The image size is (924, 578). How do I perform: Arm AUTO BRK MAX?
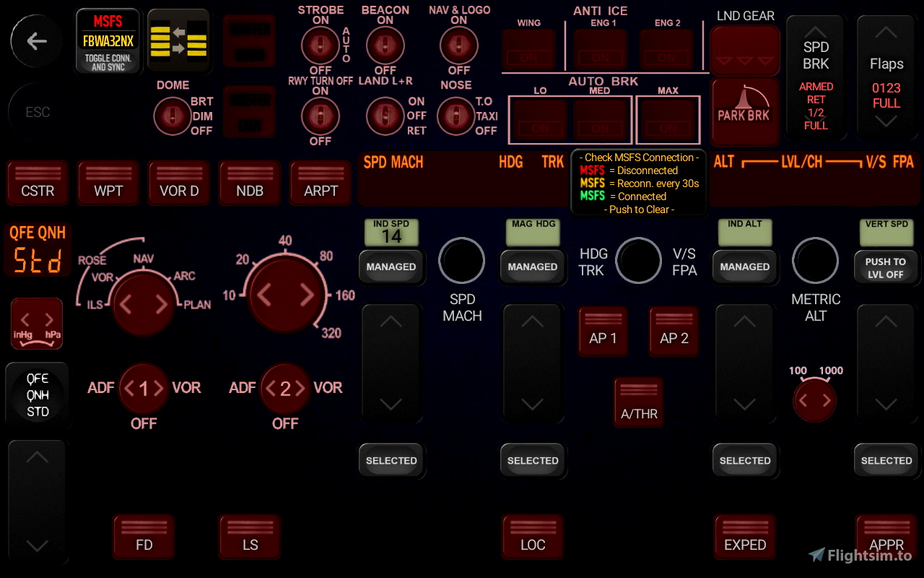pyautogui.click(x=668, y=120)
